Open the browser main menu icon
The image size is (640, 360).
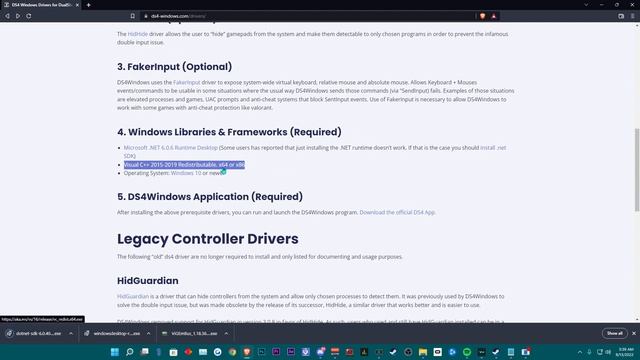(633, 16)
